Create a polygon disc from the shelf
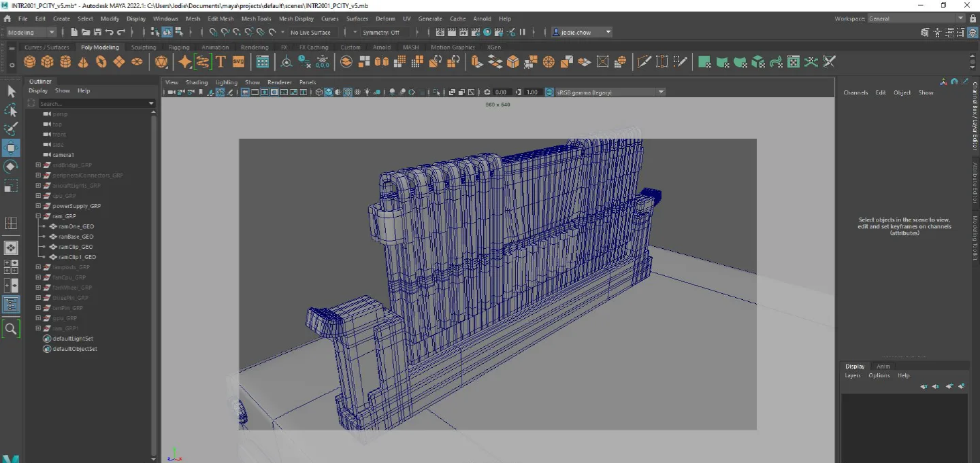980x463 pixels. [137, 62]
